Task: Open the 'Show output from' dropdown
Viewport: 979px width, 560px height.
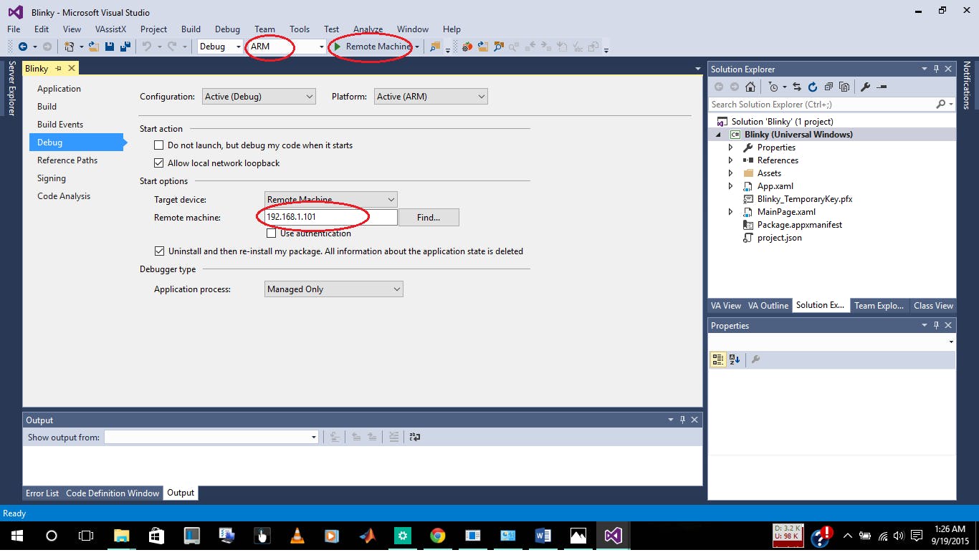Action: 211,437
